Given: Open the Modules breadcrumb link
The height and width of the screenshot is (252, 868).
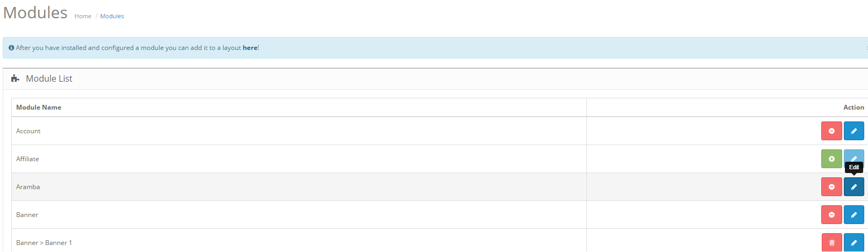Looking at the screenshot, I should click(x=112, y=16).
